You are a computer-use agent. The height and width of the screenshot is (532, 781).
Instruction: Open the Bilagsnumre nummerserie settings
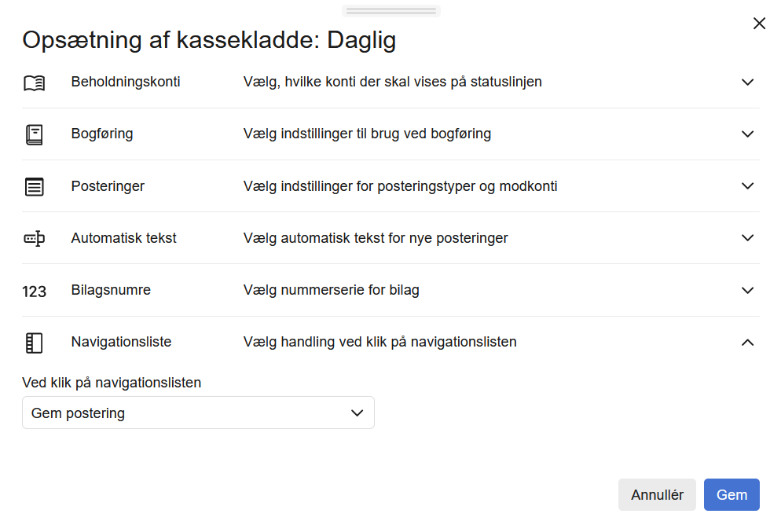[x=747, y=290]
